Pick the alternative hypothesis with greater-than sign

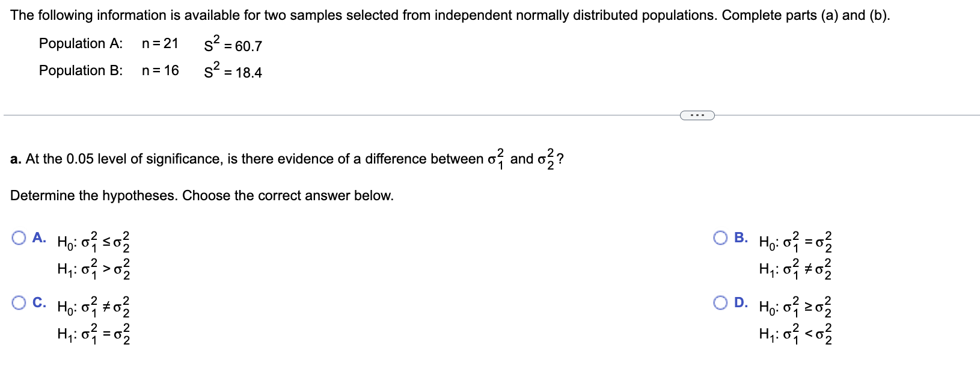94,269
